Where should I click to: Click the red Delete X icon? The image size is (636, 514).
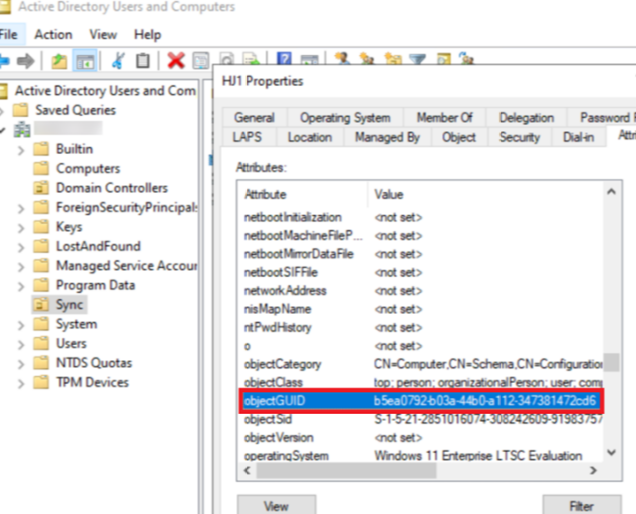(176, 61)
